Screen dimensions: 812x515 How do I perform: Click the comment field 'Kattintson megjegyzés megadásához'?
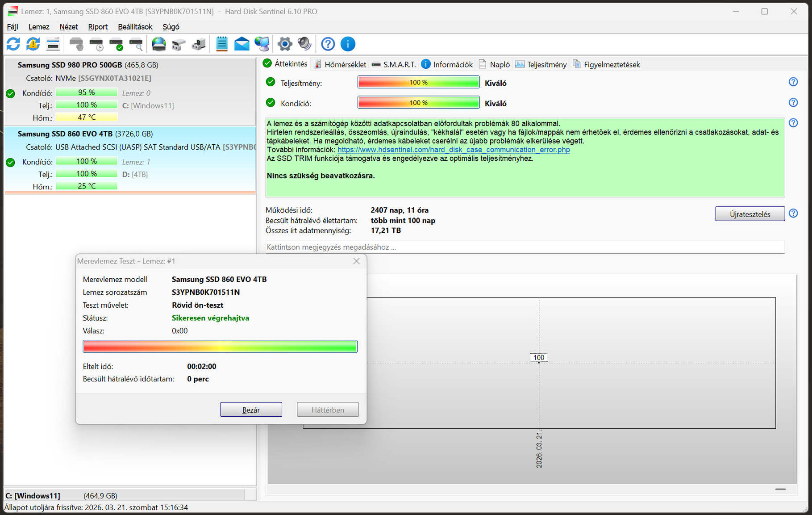(x=525, y=247)
